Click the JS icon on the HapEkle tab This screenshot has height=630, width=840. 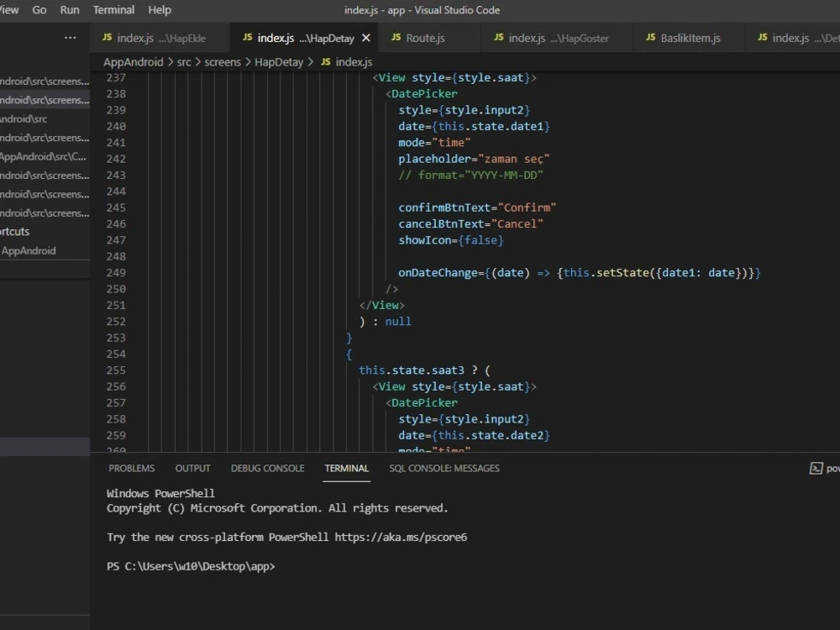click(108, 38)
